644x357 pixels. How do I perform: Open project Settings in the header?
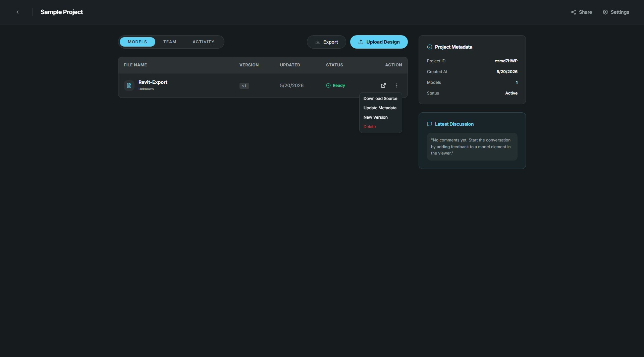tap(616, 12)
